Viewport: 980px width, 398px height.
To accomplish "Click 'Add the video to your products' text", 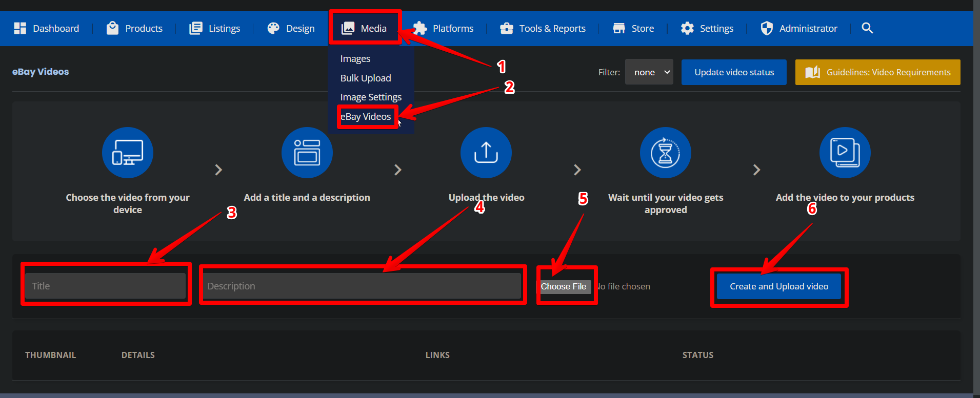I will coord(845,197).
